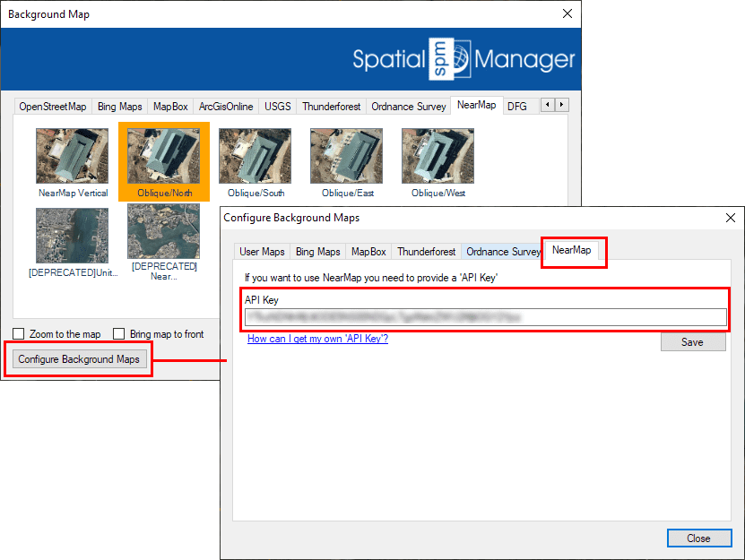Close the Configure Background Maps window with X
This screenshot has width=745, height=560.
[731, 218]
